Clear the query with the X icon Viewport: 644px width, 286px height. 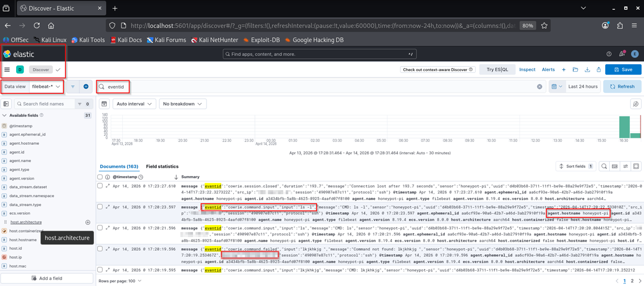tap(539, 87)
